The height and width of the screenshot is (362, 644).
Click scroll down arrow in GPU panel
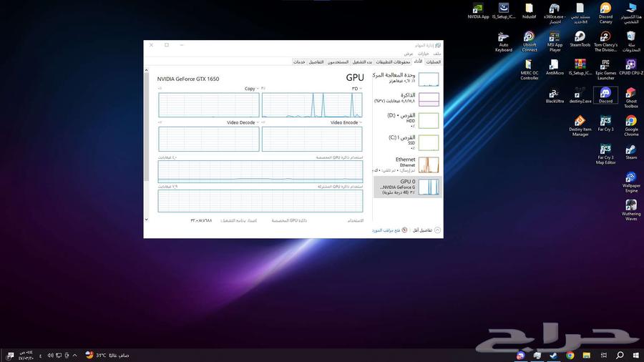click(146, 219)
